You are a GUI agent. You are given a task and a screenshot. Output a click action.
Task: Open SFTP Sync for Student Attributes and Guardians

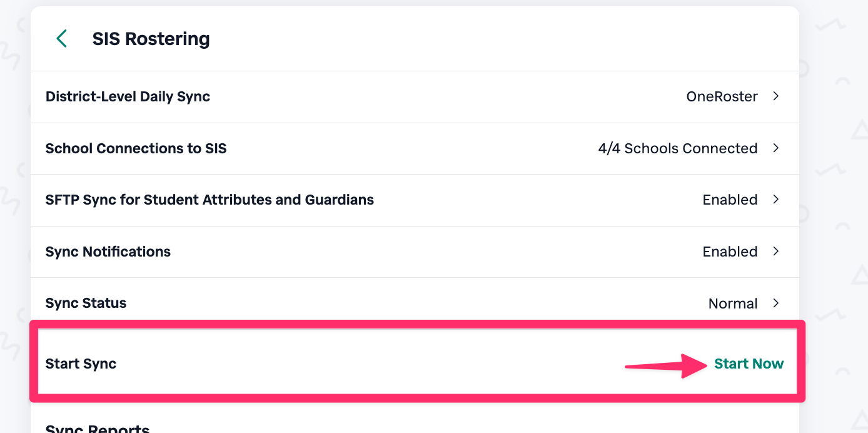(209, 200)
